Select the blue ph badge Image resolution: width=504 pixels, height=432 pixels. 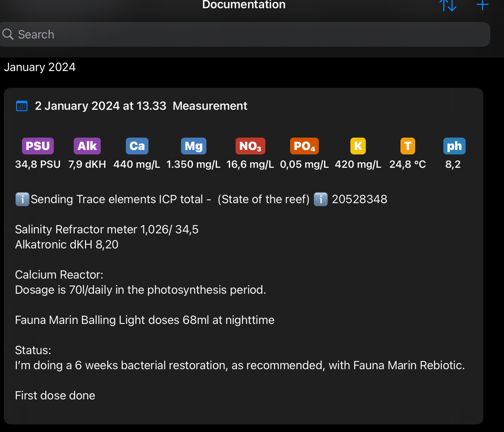454,146
